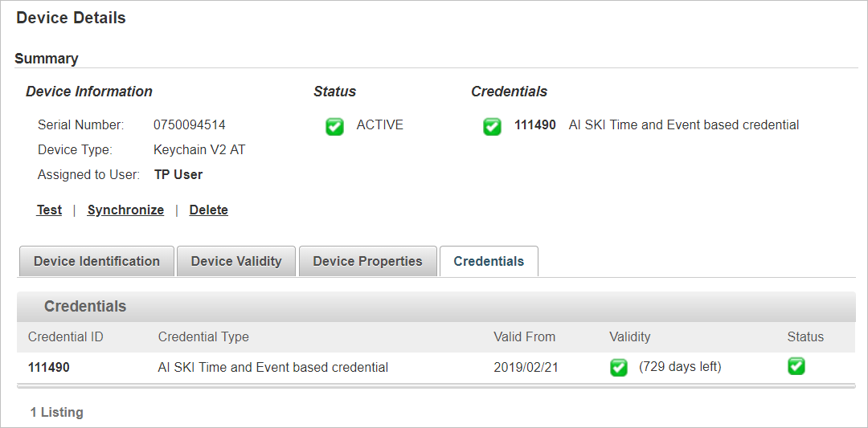Click the Status column header in table

[805, 337]
